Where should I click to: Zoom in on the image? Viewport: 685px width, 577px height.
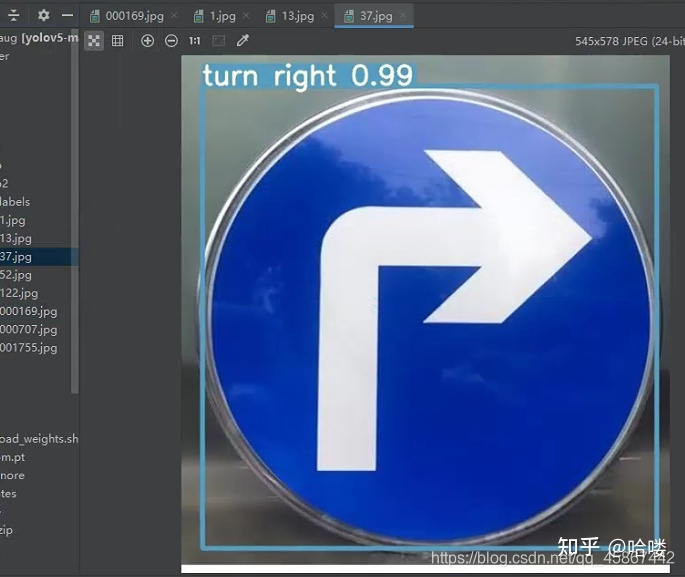point(148,41)
